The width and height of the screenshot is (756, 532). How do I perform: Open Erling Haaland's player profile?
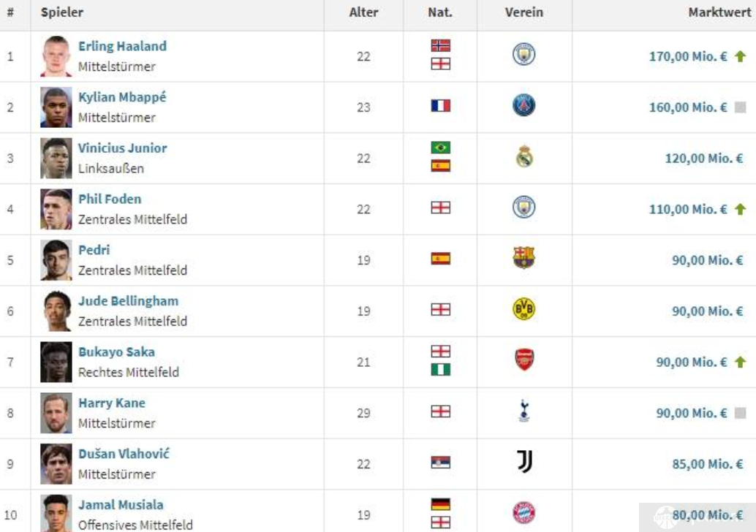(x=122, y=46)
